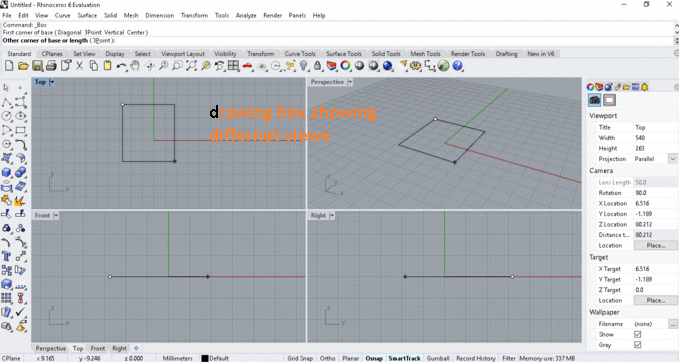
Task: Click the red car Set View icon
Action: [x=247, y=65]
